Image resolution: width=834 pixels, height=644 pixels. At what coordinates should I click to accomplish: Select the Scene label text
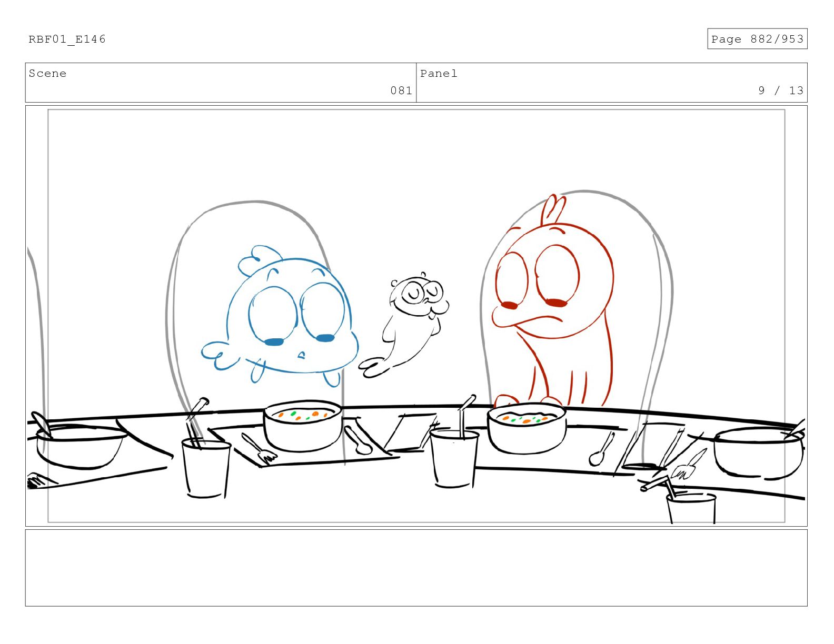[x=47, y=73]
